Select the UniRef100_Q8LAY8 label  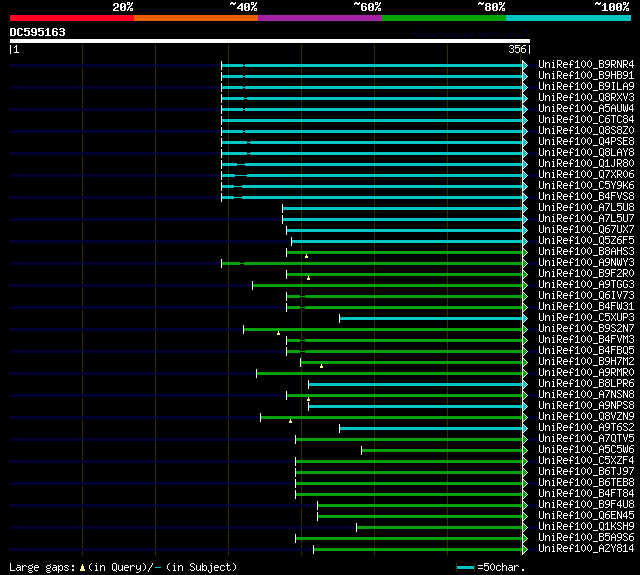(586, 153)
